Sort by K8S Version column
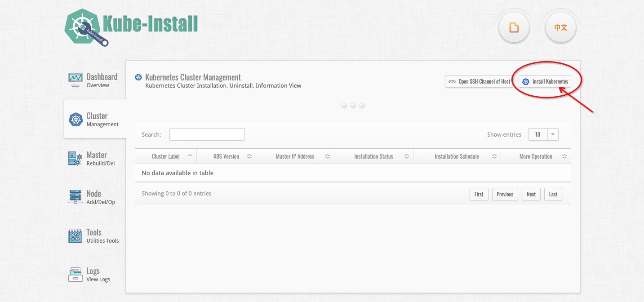Screen dimensions: 644x302 point(227,156)
